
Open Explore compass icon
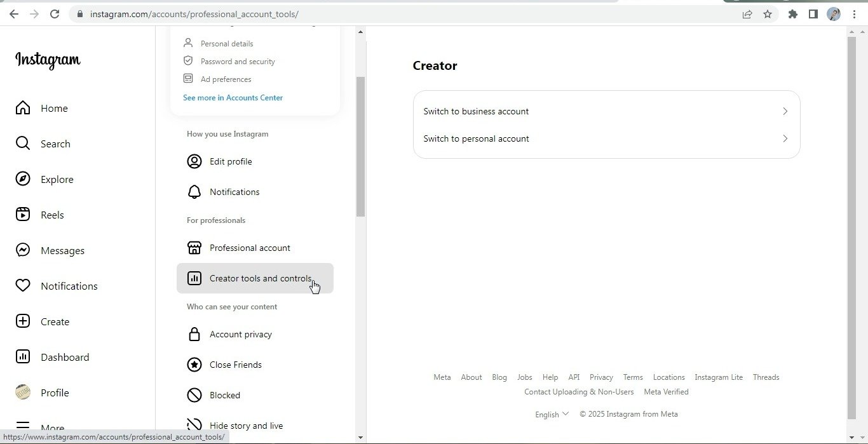[23, 179]
